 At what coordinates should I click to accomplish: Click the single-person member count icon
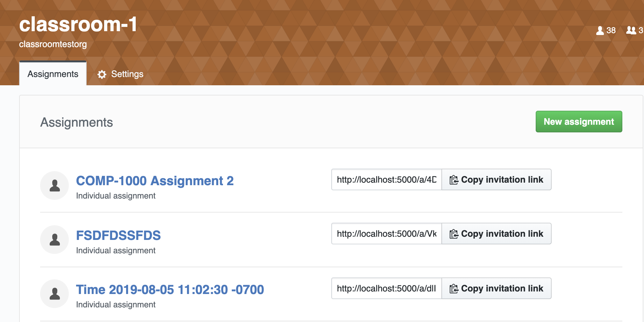[600, 31]
